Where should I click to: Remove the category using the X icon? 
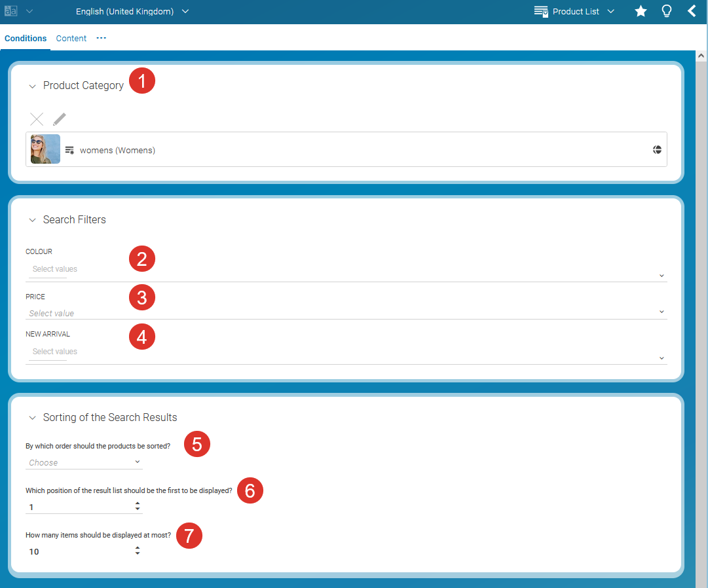pos(36,119)
